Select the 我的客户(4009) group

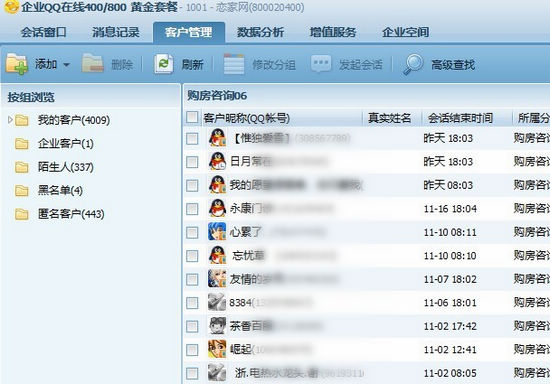click(74, 120)
